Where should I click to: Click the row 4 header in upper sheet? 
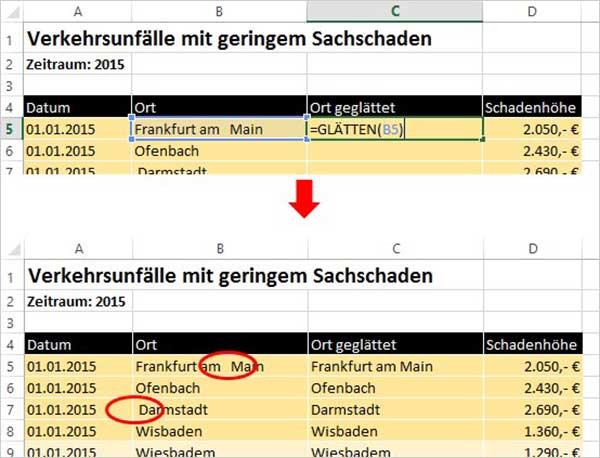pyautogui.click(x=11, y=107)
